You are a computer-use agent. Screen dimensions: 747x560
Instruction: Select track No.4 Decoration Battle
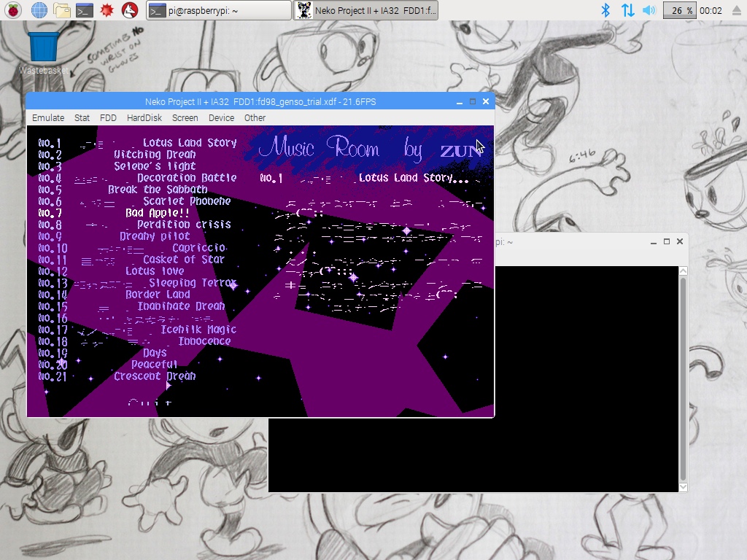[x=138, y=178]
